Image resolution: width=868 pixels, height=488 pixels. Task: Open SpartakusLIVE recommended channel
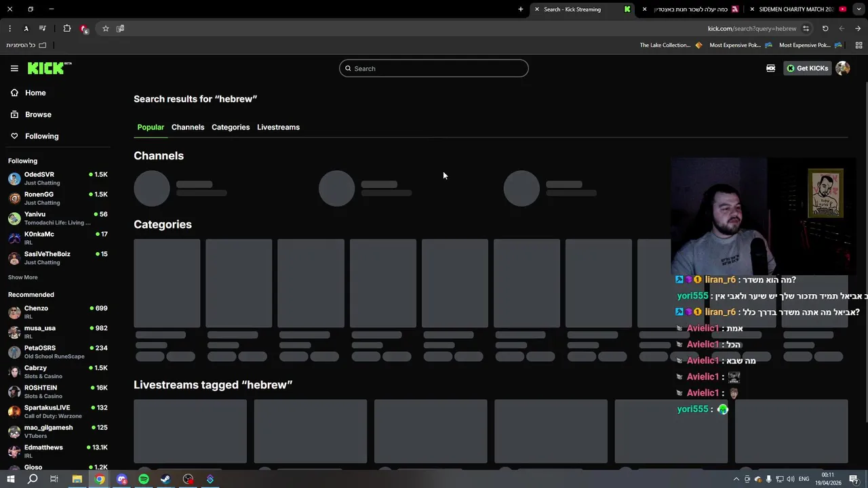(58, 411)
